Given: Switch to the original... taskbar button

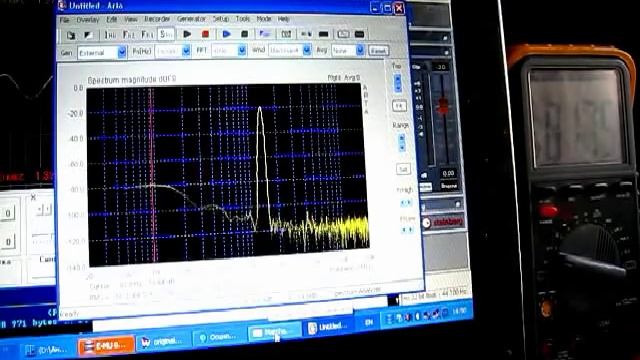Looking at the screenshot, I should (162, 341).
